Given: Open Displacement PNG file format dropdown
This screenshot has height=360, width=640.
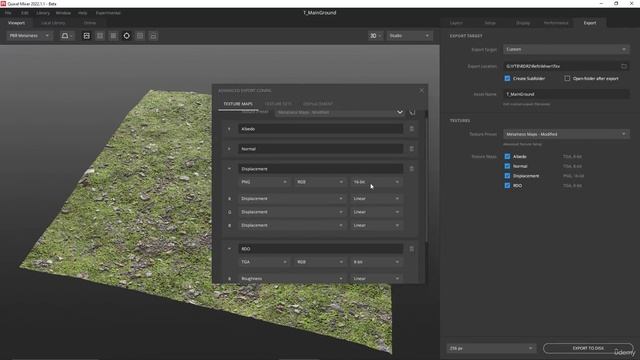Looking at the screenshot, I should (x=264, y=182).
